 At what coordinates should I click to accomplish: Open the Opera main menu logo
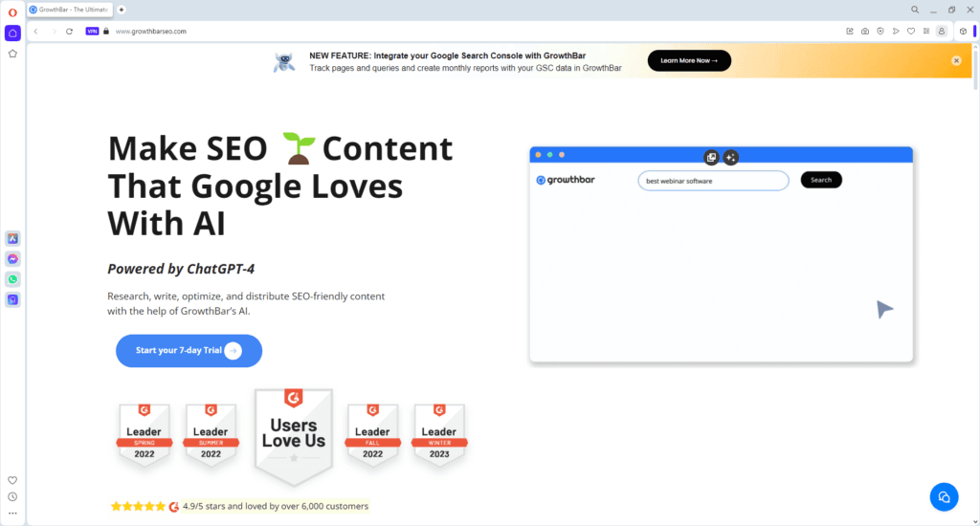click(12, 11)
